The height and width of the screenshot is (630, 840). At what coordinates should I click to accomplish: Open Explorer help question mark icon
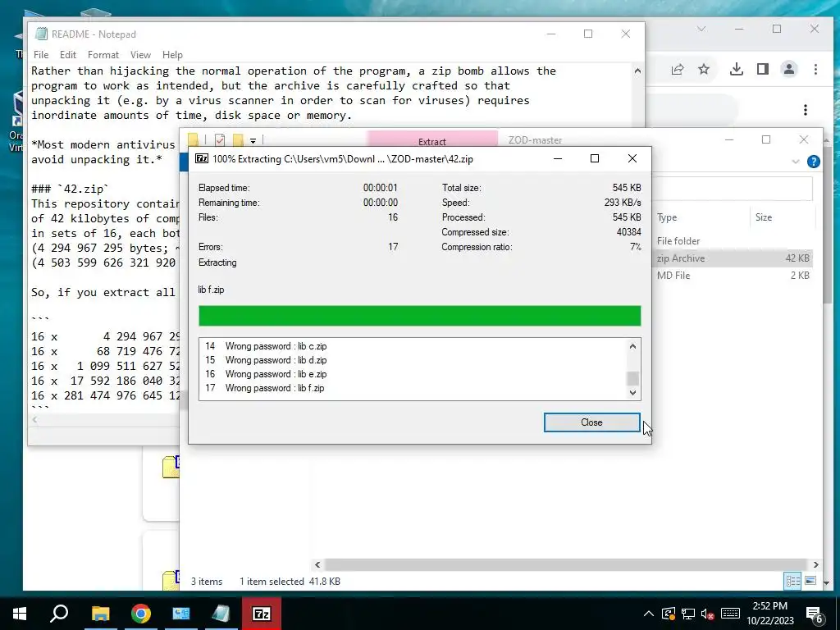coord(813,162)
